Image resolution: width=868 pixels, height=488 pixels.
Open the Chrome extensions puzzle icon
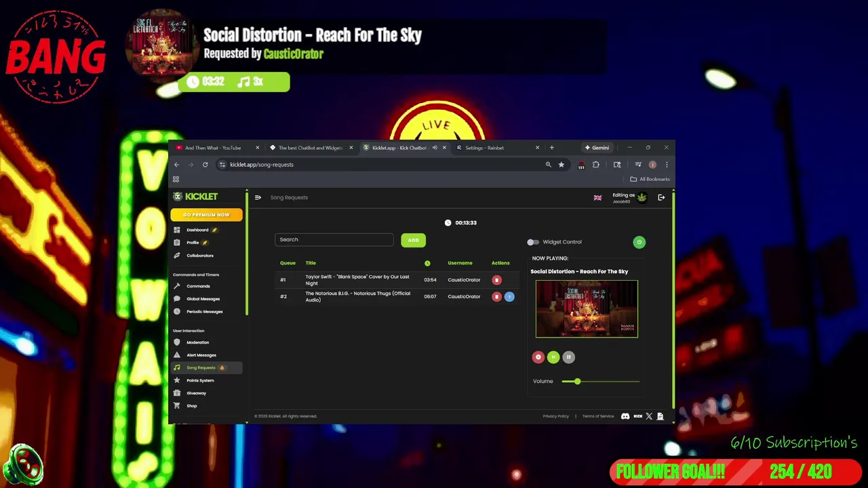[x=595, y=165]
